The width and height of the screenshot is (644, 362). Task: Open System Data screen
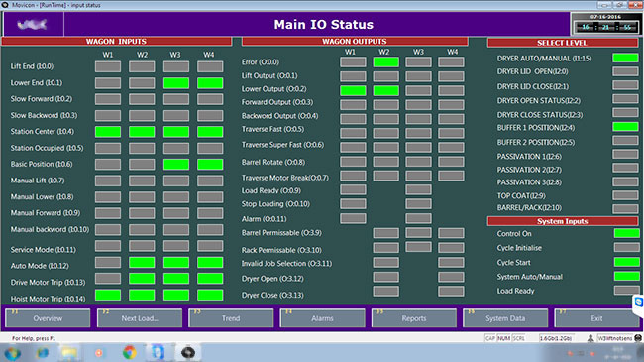[x=505, y=318]
